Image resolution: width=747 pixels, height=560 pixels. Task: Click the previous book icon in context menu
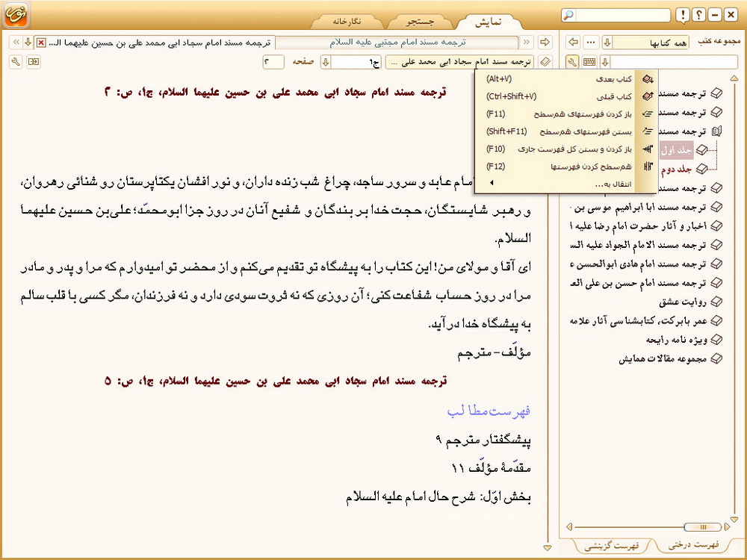point(648,96)
